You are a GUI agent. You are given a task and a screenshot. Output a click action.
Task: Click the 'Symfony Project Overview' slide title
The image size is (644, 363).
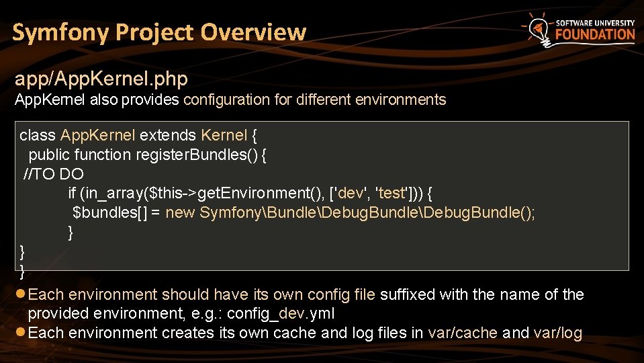coord(159,33)
